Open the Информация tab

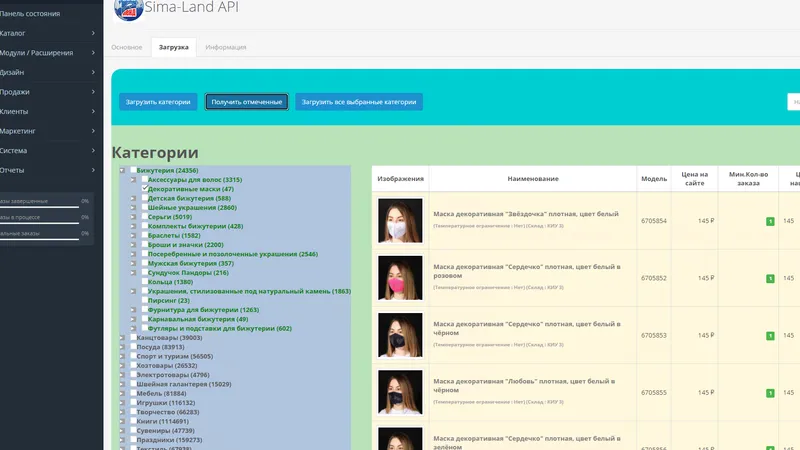(226, 47)
